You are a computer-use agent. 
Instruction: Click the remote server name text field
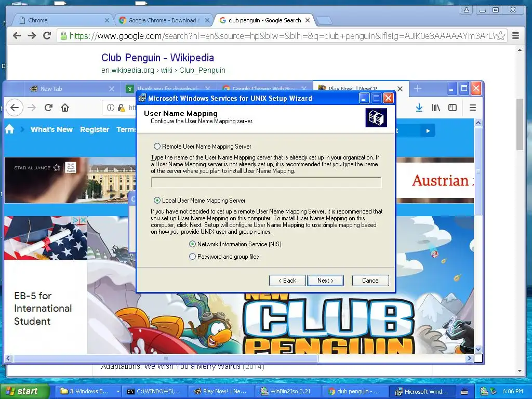[267, 182]
